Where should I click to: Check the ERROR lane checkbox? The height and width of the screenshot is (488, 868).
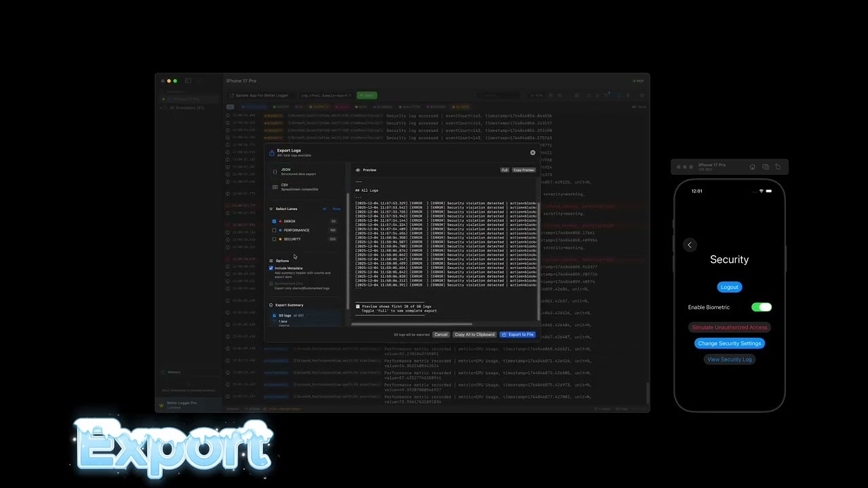tap(274, 222)
